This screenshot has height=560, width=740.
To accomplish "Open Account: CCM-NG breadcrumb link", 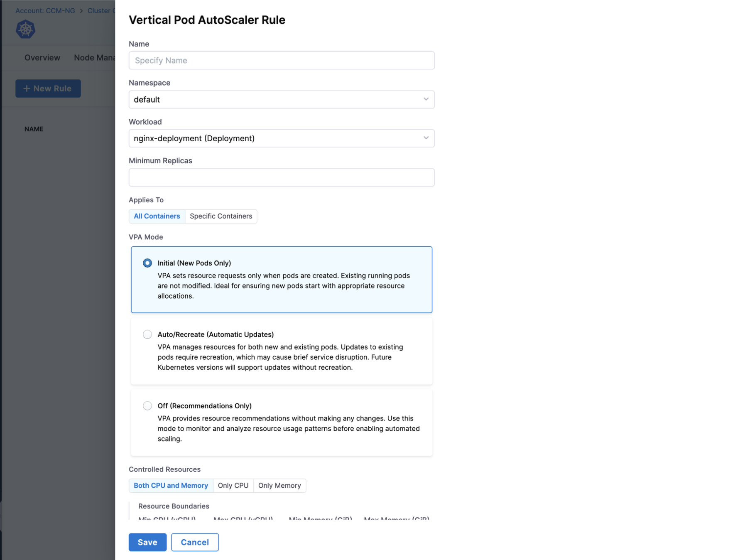I will point(45,11).
